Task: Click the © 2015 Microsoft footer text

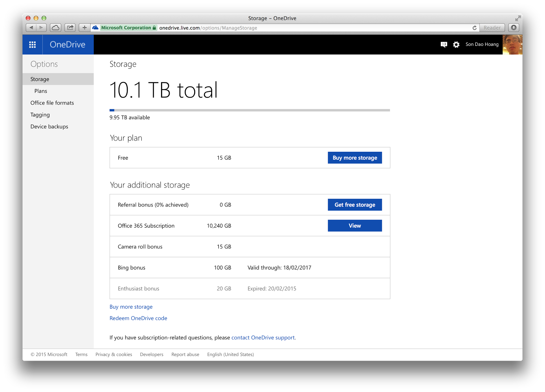Action: (49, 354)
